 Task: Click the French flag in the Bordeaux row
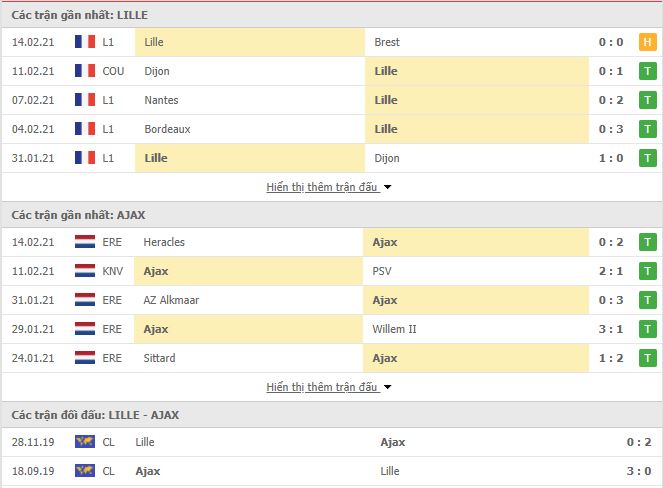(x=85, y=129)
